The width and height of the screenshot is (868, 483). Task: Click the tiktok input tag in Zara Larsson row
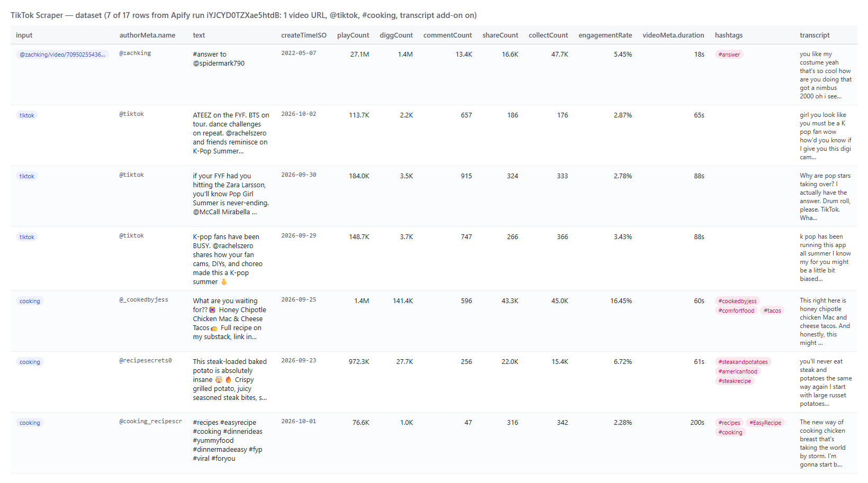[27, 176]
